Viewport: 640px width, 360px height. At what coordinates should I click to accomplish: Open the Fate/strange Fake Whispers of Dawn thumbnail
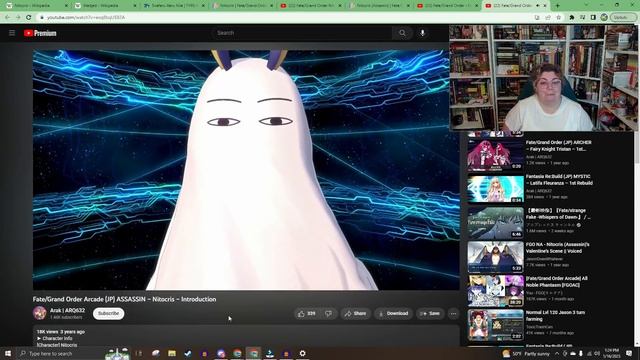click(x=496, y=223)
